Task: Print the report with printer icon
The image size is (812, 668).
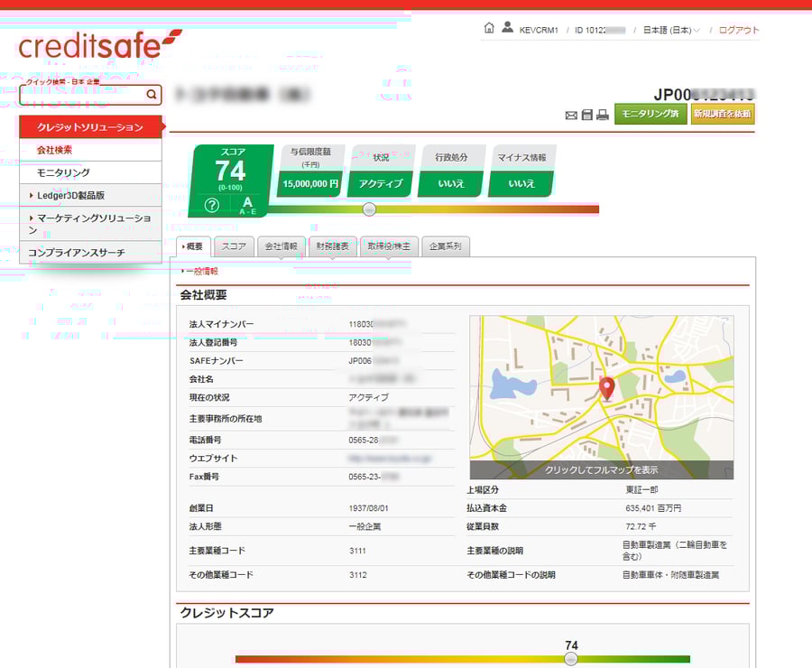Action: point(602,115)
